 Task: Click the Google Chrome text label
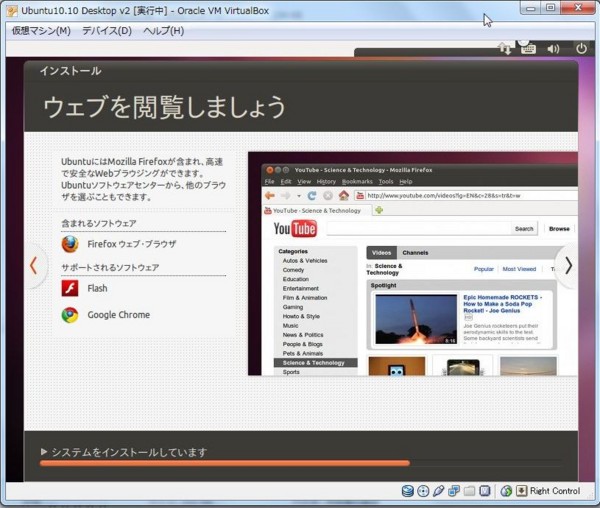pos(119,315)
